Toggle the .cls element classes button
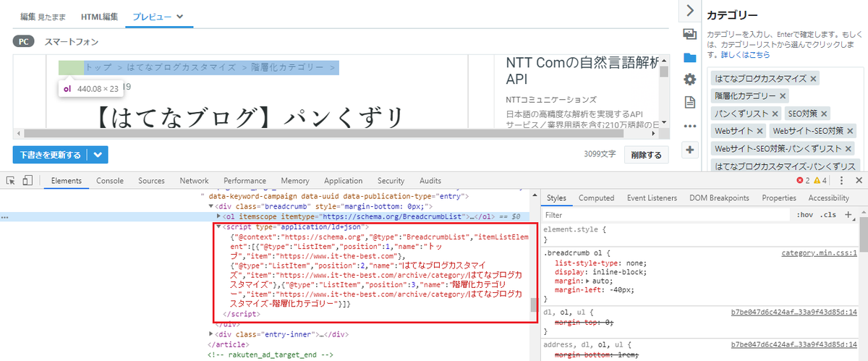The width and height of the screenshot is (868, 361). tap(827, 215)
